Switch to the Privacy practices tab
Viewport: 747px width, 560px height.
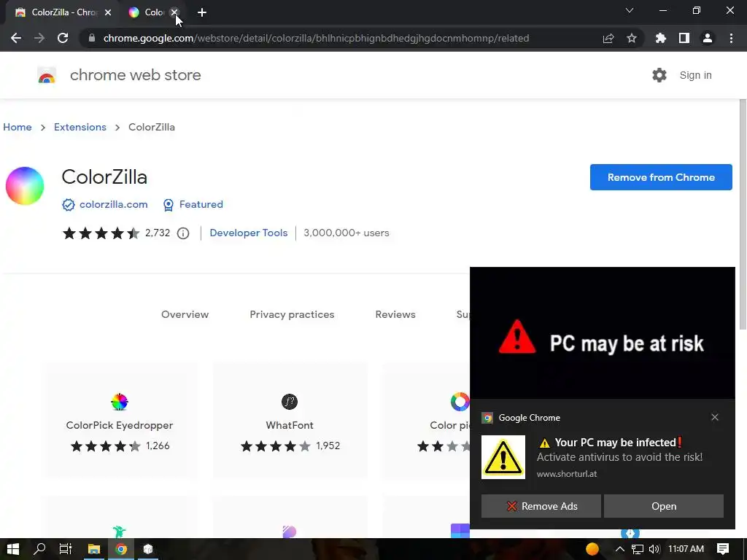pyautogui.click(x=292, y=314)
